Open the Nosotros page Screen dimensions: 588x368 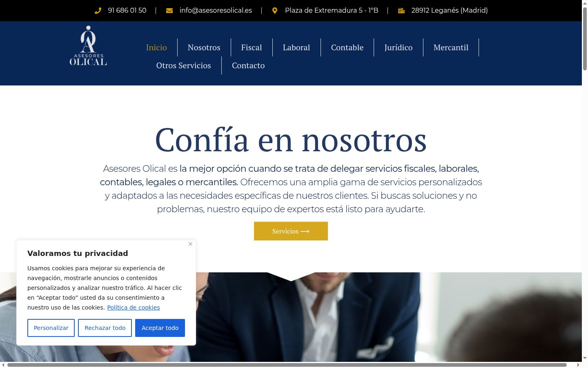click(x=204, y=47)
